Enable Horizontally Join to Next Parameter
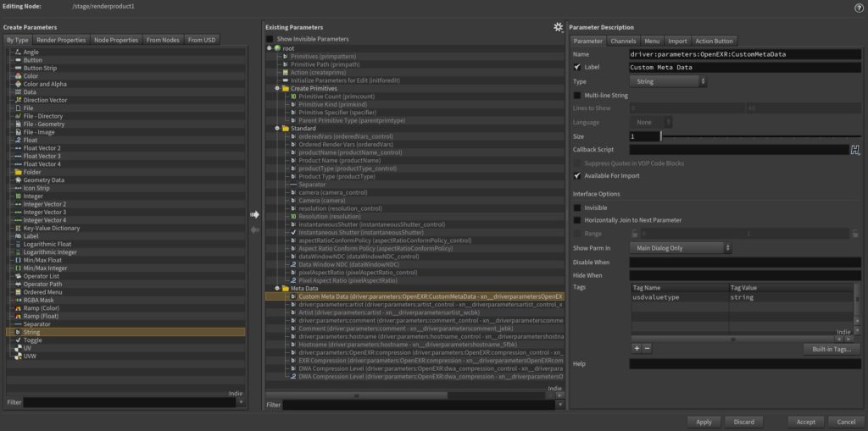The height and width of the screenshot is (431, 868). click(577, 220)
